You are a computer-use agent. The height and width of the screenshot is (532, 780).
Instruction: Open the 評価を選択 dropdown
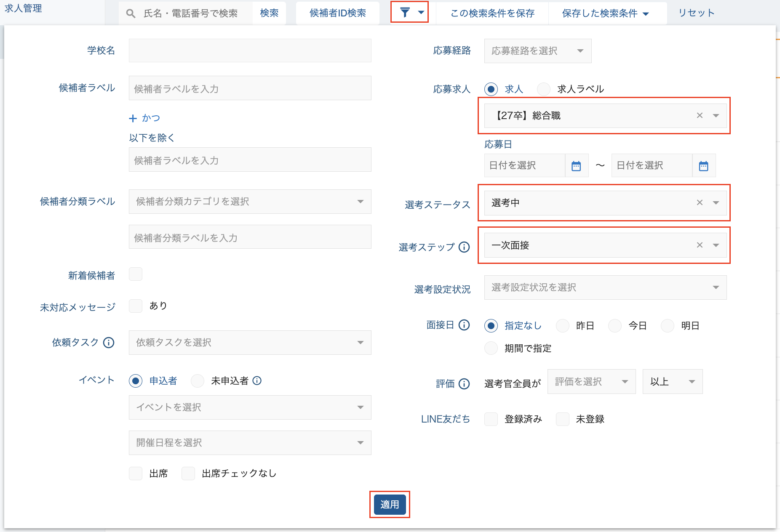coord(591,382)
